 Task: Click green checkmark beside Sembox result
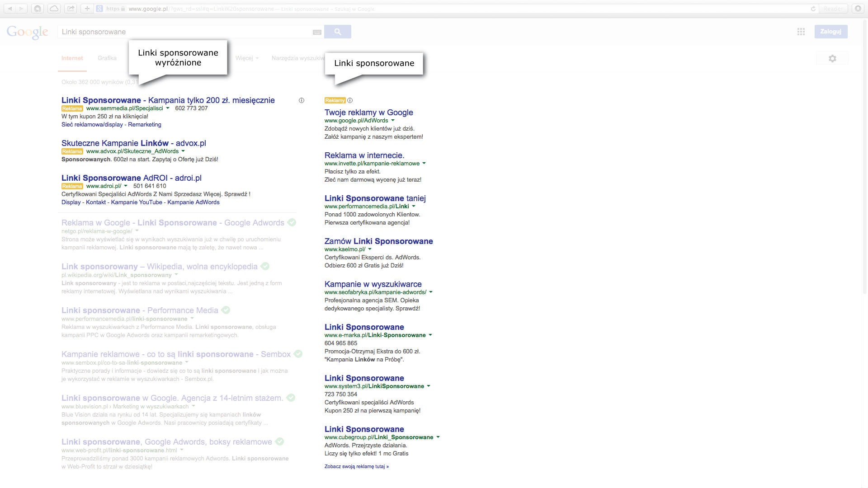tap(298, 354)
